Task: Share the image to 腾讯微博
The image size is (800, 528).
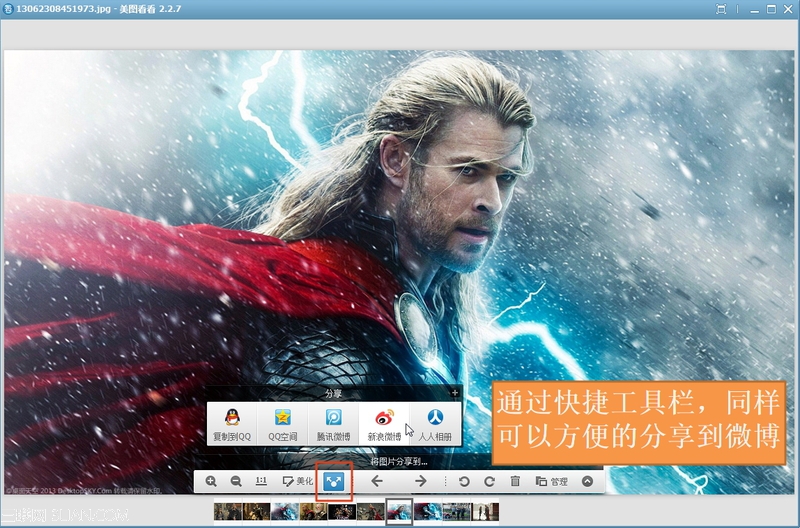Action: pos(333,424)
